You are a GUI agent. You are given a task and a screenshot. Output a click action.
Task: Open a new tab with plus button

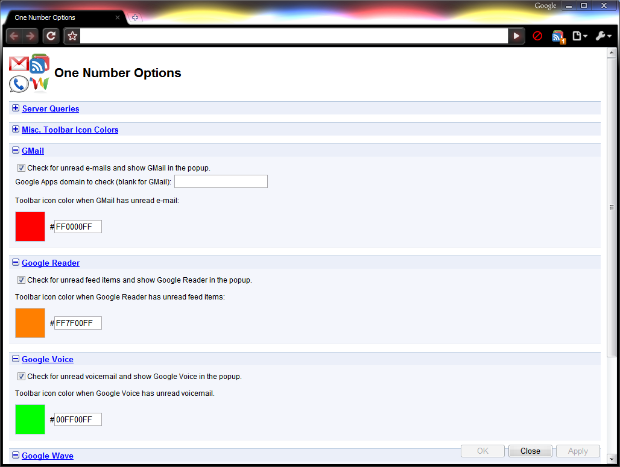coord(135,18)
